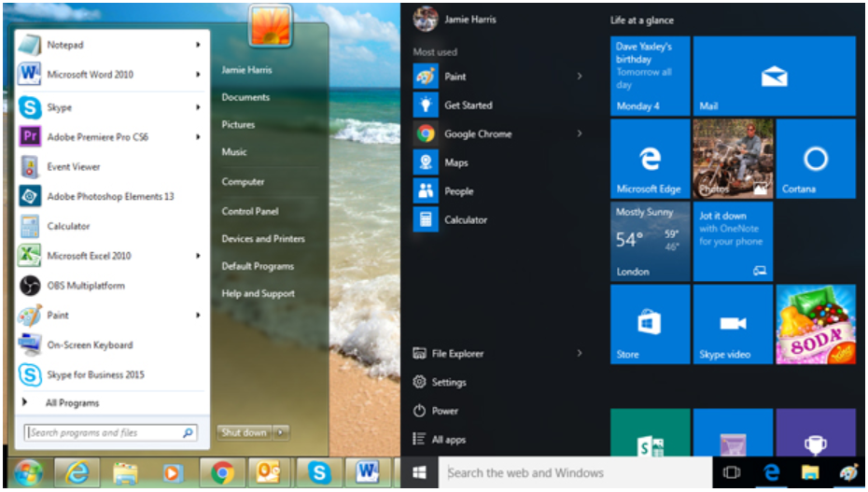
Task: Click Search programs and files field
Action: point(111,433)
